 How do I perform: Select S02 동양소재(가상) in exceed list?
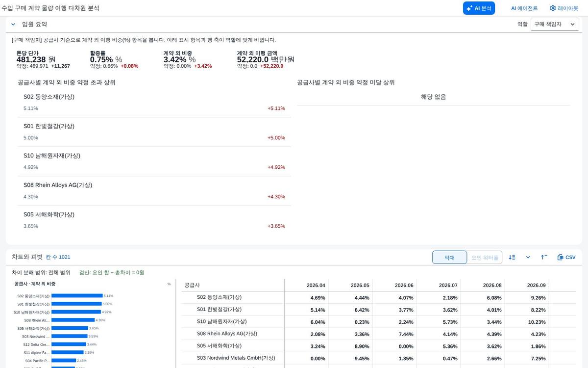[x=154, y=103]
